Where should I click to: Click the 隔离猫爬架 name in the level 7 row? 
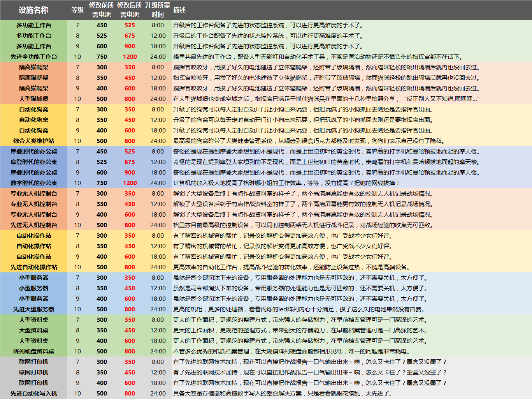click(x=34, y=67)
